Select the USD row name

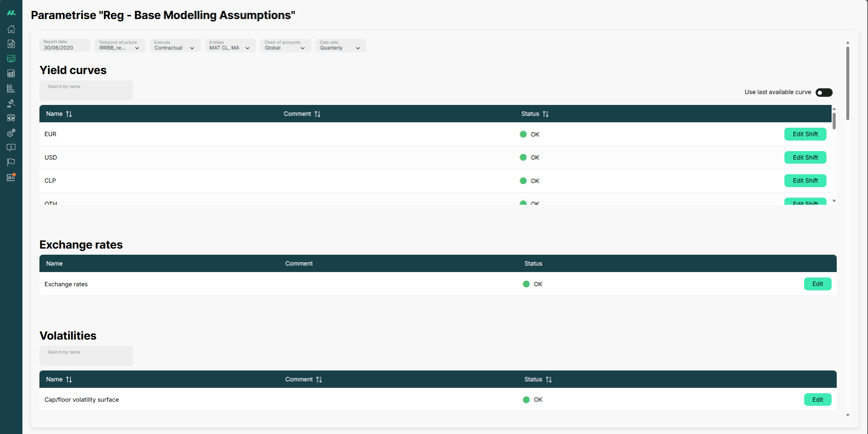51,157
